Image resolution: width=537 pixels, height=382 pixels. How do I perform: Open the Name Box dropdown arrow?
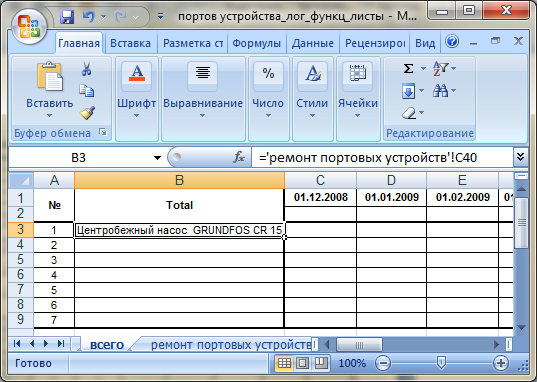[x=158, y=158]
